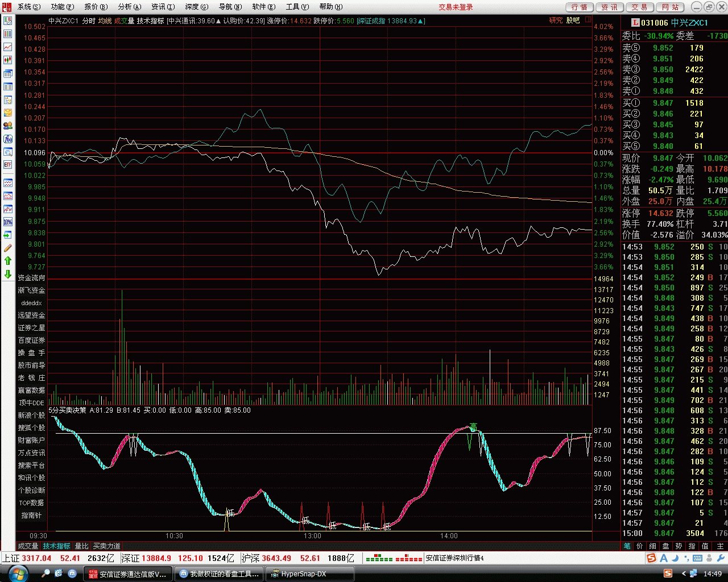Show hidden tray icons arrow
Image resolution: width=728 pixels, height=582 pixels.
point(684,573)
